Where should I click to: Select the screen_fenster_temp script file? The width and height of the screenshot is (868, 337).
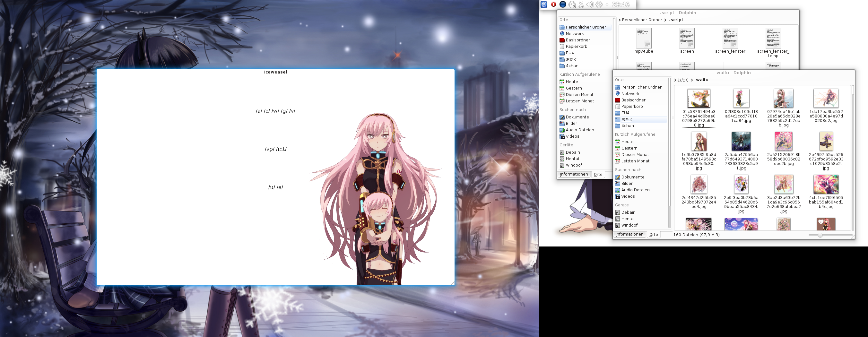pyautogui.click(x=773, y=43)
